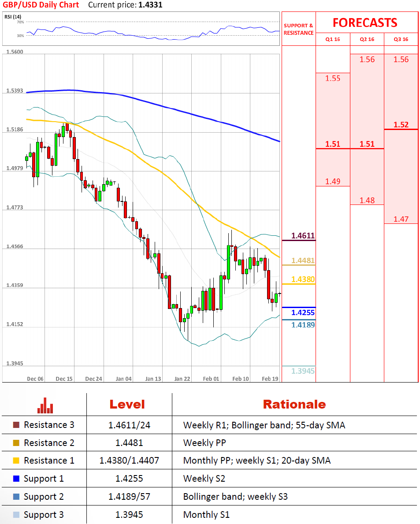420x524 pixels.
Task: Click the level cell 1.4380/1.4407
Action: 129,461
